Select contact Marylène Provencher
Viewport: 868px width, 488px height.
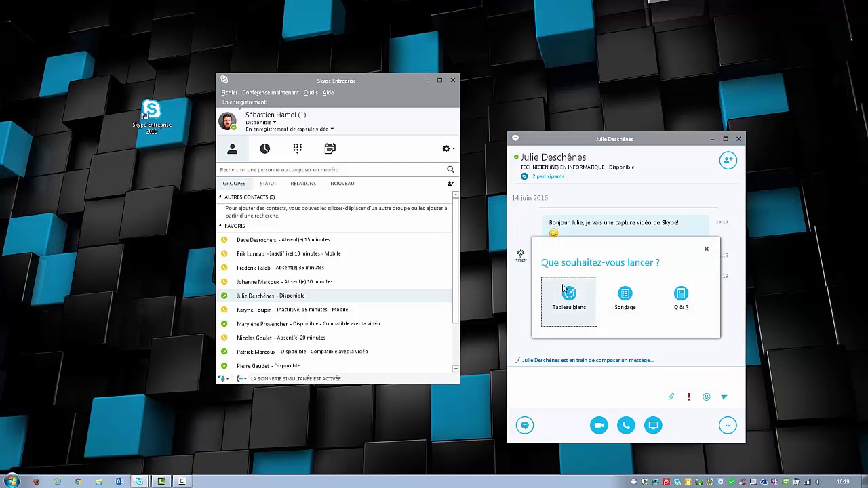point(335,323)
